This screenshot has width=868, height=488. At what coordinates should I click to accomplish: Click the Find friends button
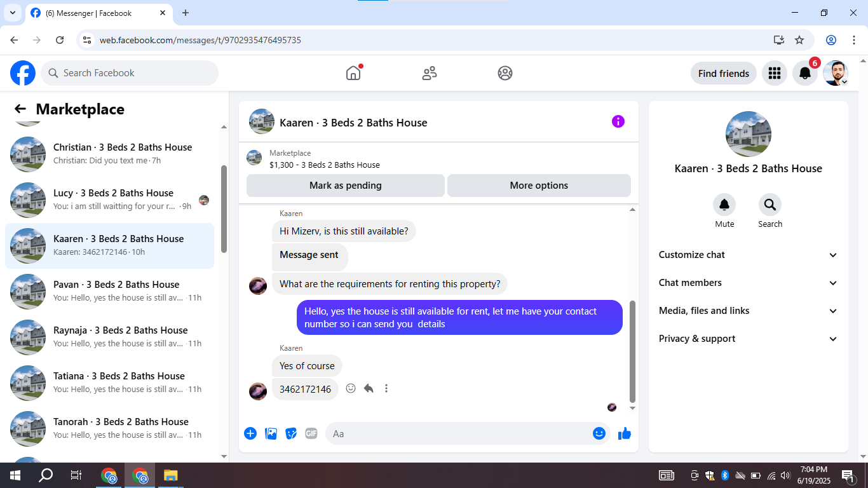[x=724, y=73]
